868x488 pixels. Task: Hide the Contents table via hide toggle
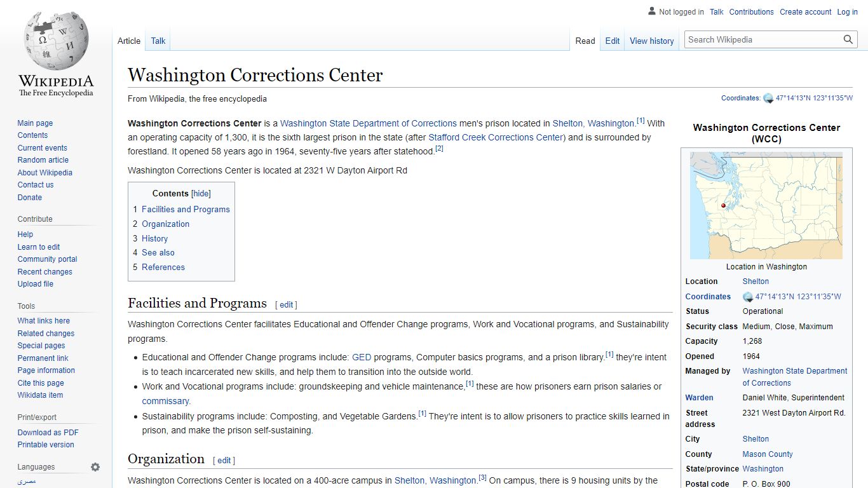pos(201,194)
